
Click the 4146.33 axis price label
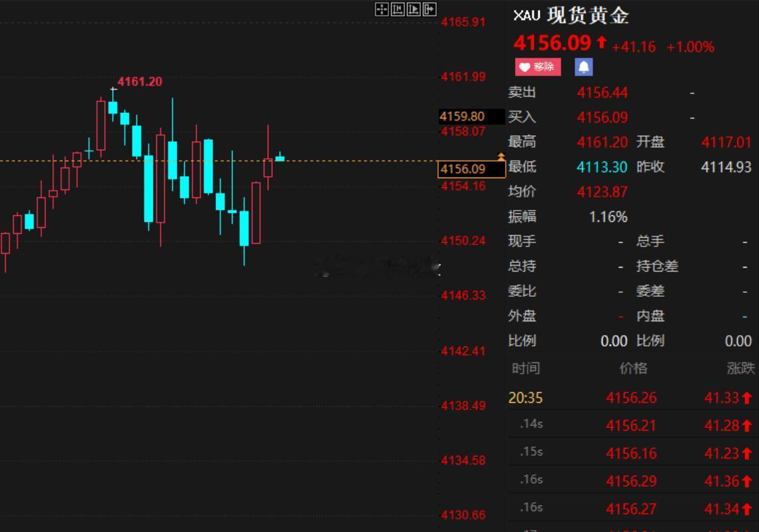point(463,295)
